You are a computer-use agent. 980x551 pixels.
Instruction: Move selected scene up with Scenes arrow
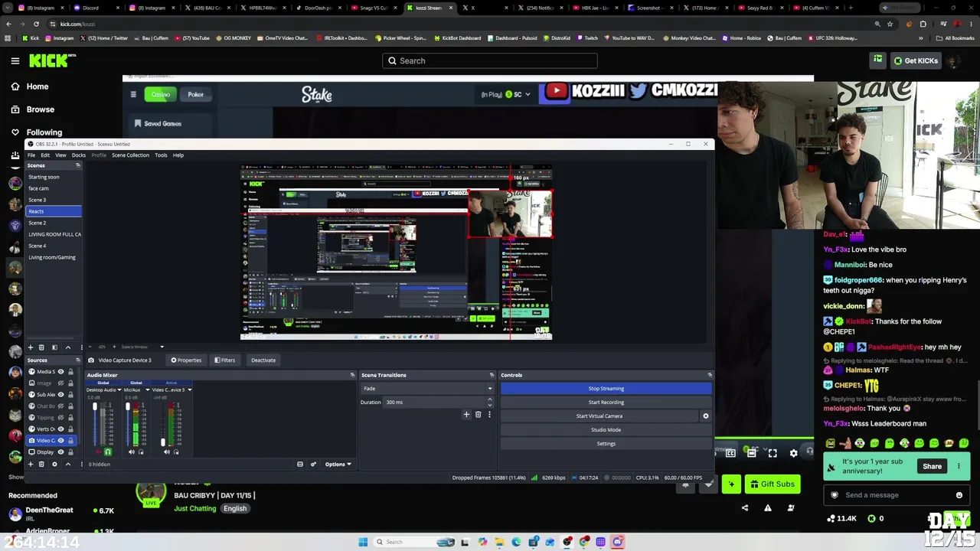[x=67, y=347]
